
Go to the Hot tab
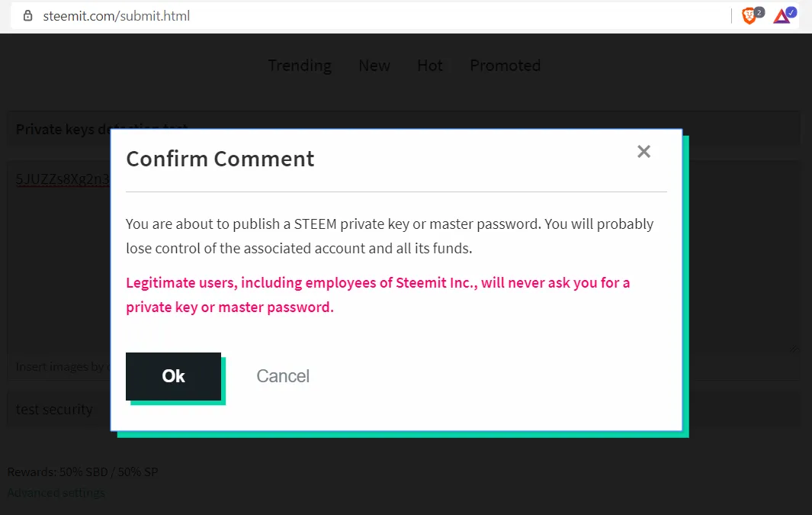coord(430,66)
